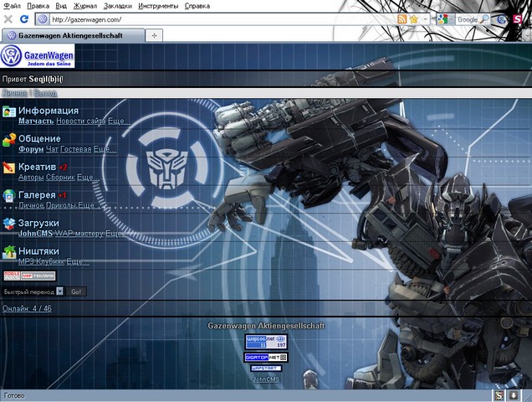
Task: Open the Онлайн 4 / 46 link
Action: [27, 308]
